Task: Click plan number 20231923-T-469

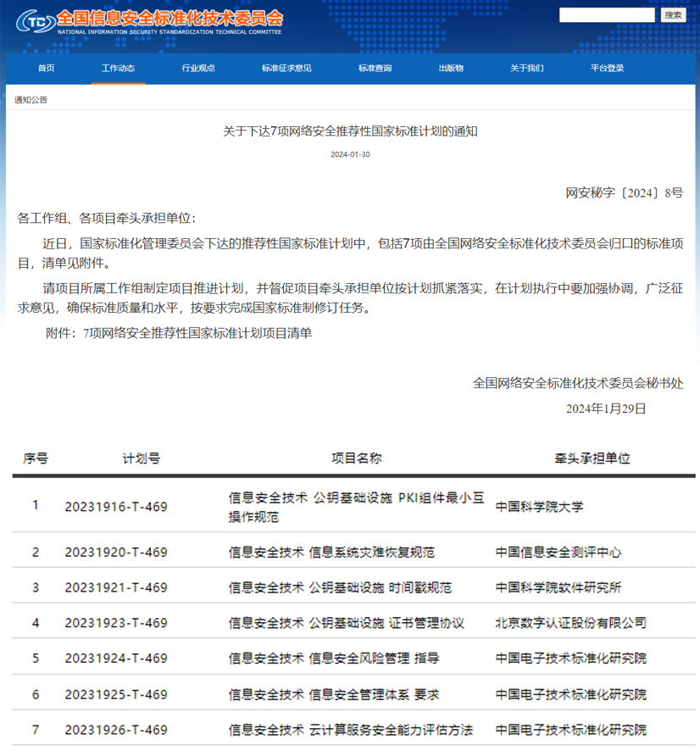Action: click(x=116, y=622)
